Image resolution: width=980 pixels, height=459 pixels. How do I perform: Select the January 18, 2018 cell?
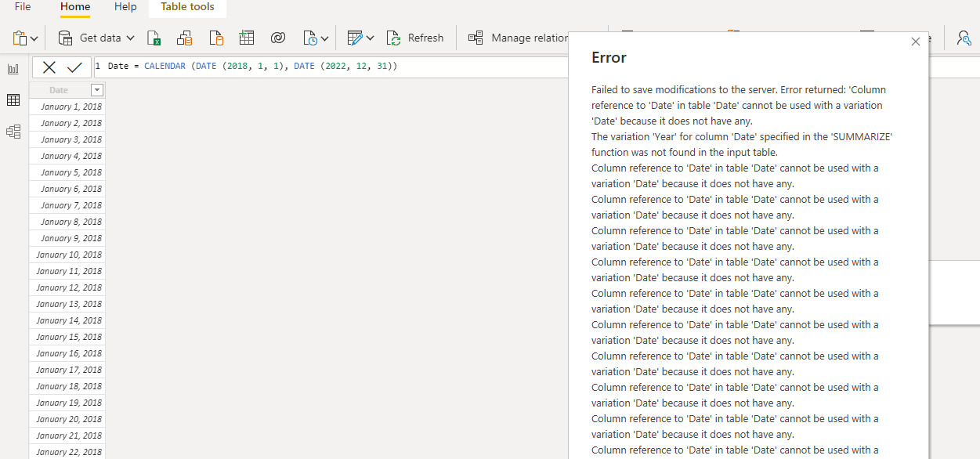coord(67,386)
